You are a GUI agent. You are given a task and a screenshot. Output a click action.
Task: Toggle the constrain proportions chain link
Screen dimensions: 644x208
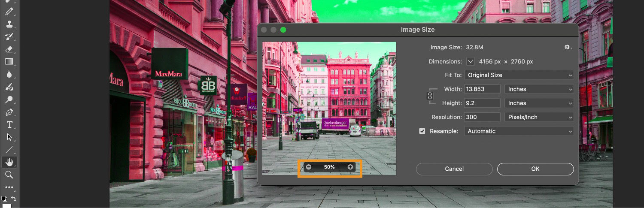click(430, 96)
